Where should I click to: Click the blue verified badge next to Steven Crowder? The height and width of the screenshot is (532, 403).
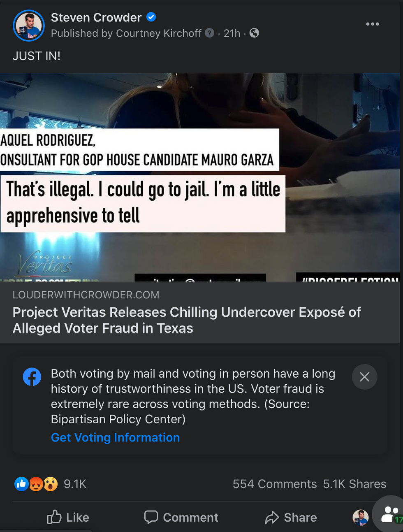(151, 17)
